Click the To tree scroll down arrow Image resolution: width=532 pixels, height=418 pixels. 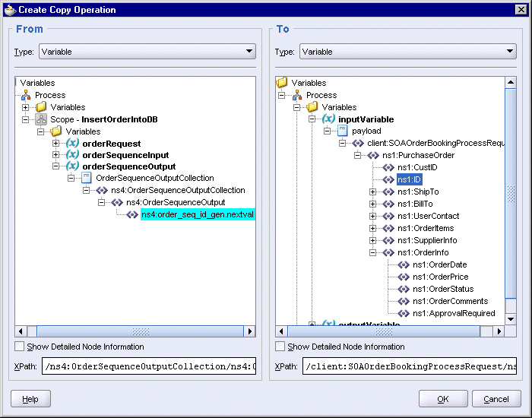[x=511, y=319]
